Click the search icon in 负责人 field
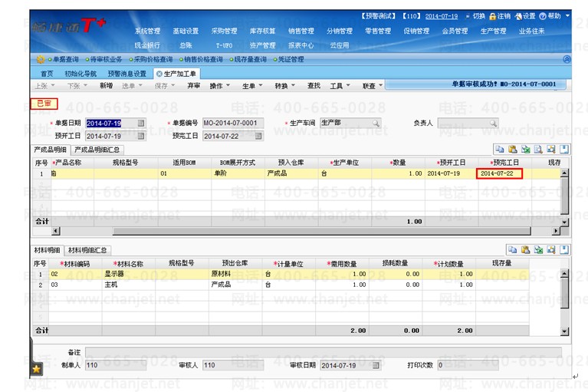The height and width of the screenshot is (392, 588). point(493,123)
